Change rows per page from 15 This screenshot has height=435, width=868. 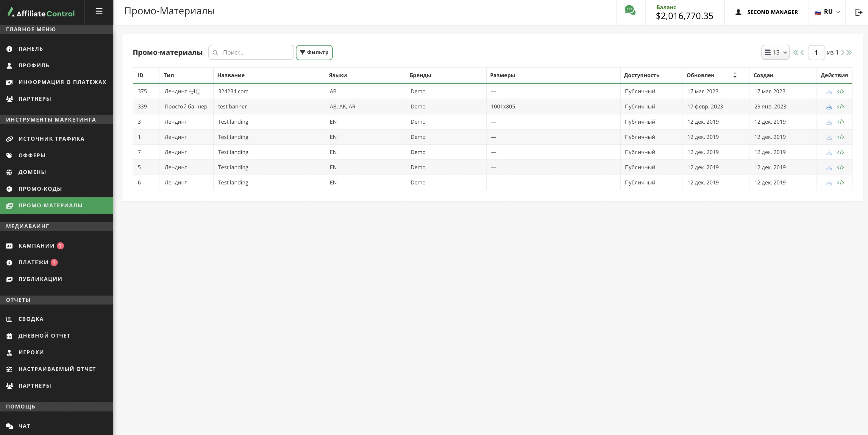775,53
